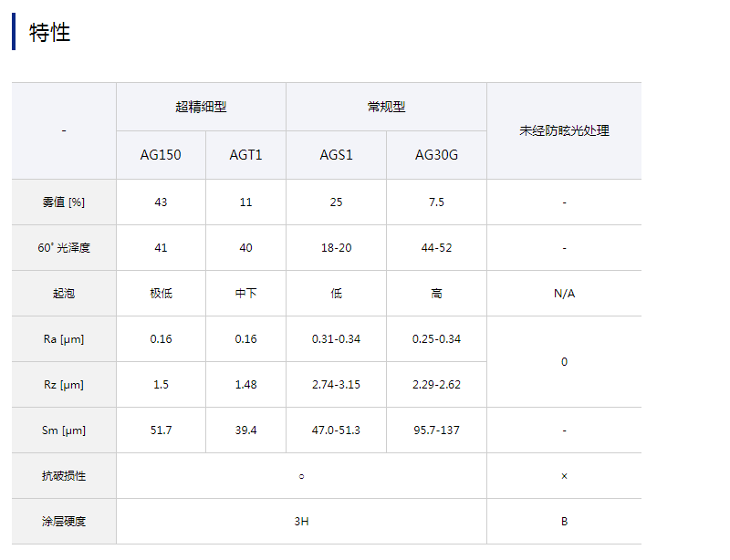Click the 抗破损性 row label
The height and width of the screenshot is (560, 730).
point(64,476)
